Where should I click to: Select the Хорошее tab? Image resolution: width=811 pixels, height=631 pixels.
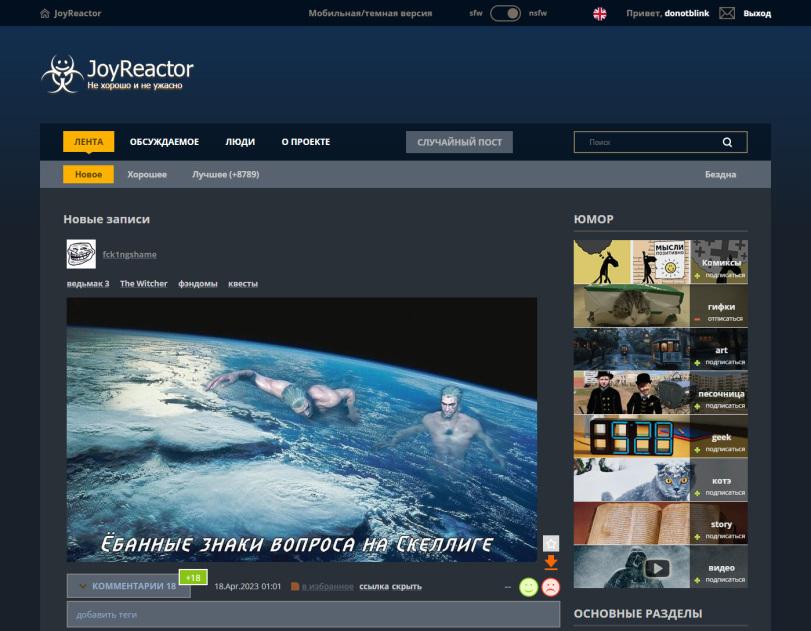click(147, 174)
